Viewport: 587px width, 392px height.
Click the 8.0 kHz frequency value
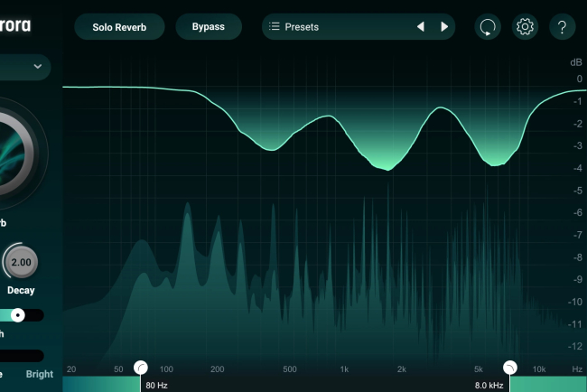(x=489, y=386)
